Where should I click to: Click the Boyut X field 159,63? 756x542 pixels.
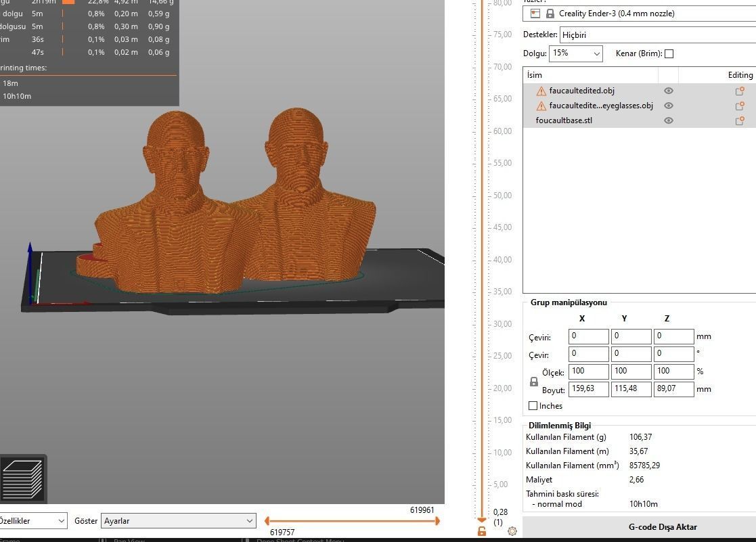click(588, 389)
